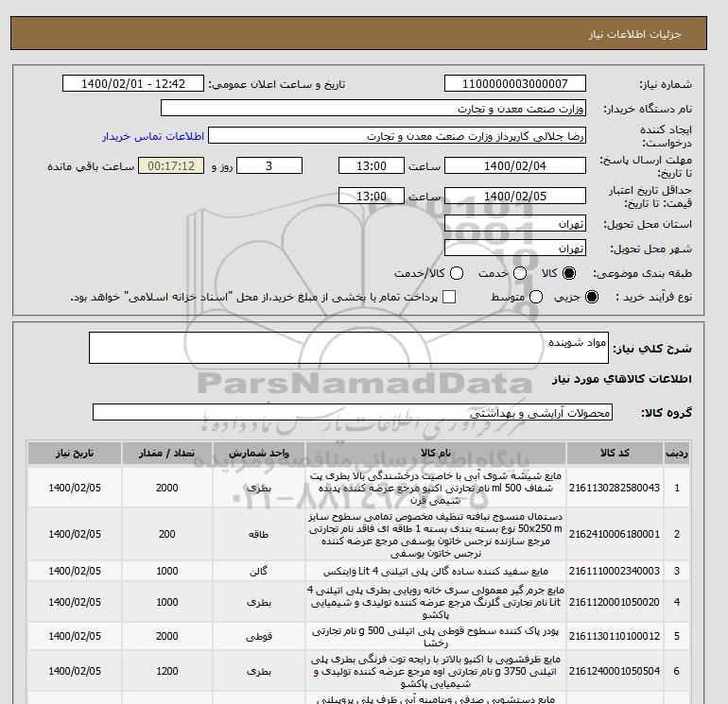The height and width of the screenshot is (704, 728).
Task: Click the delivery province field تهران
Action: pos(515,224)
